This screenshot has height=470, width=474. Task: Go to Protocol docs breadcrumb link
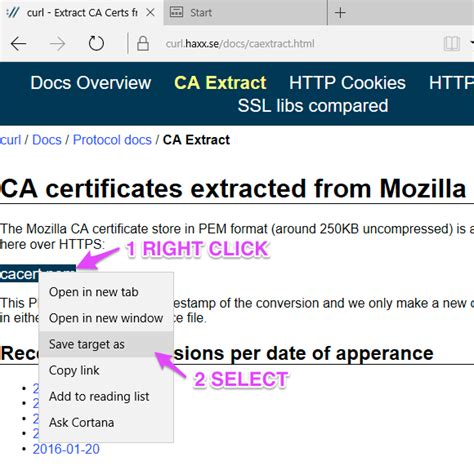coord(112,140)
